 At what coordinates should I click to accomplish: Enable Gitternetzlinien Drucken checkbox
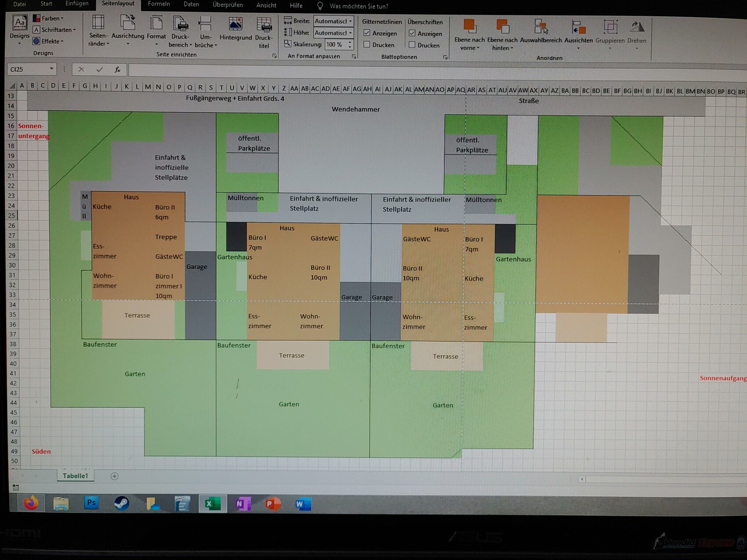367,44
